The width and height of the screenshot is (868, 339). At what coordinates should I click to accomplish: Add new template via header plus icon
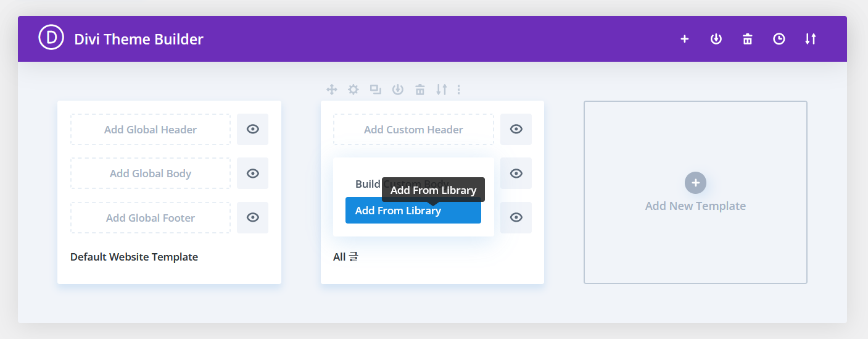click(684, 39)
